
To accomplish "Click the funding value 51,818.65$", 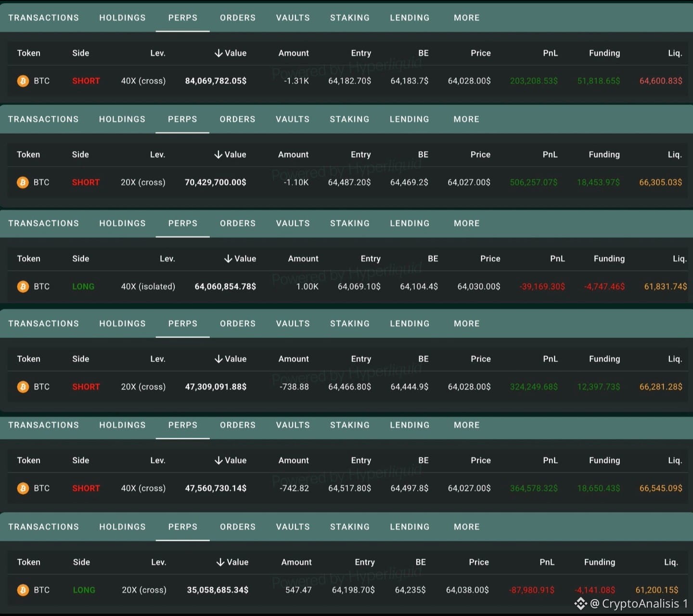I will [599, 81].
